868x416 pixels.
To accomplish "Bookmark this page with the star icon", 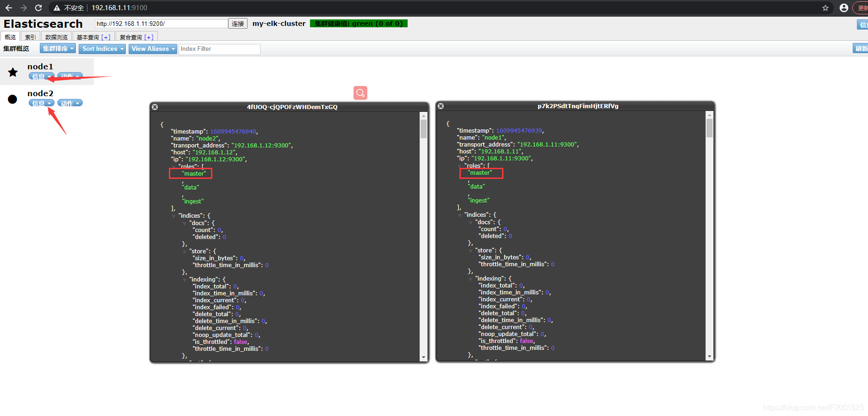I will pyautogui.click(x=825, y=8).
